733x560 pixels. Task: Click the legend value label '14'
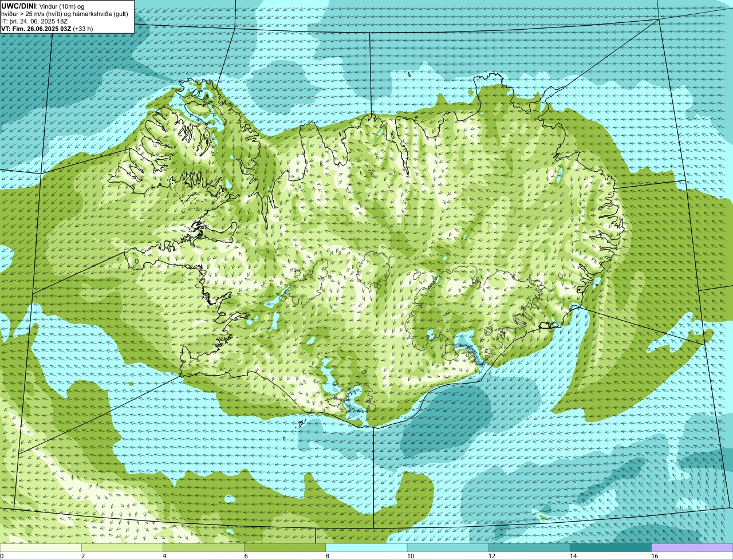click(573, 556)
